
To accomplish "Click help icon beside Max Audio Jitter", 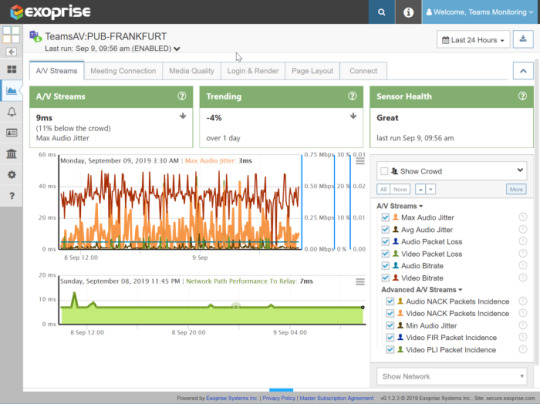I will tap(522, 217).
